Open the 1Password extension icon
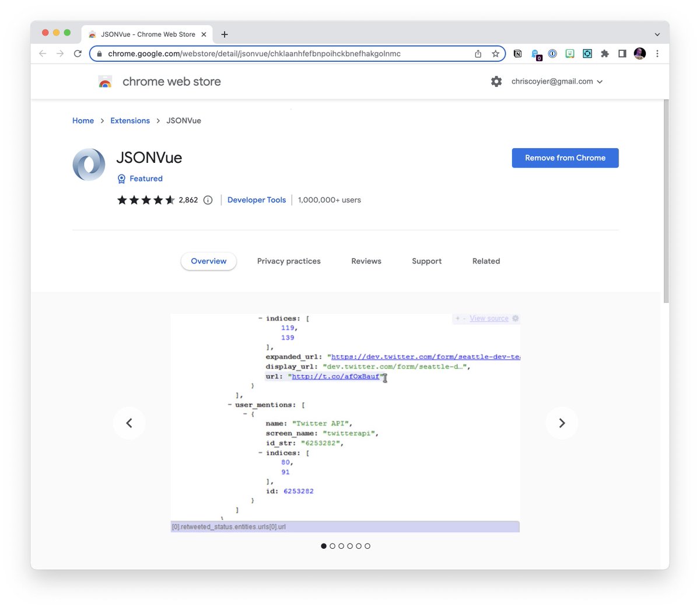Screen dimensions: 700x610 [552, 54]
